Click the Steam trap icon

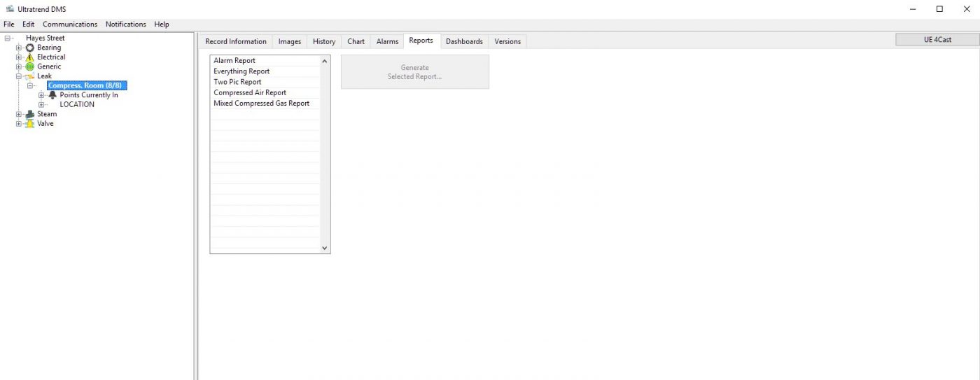(30, 114)
